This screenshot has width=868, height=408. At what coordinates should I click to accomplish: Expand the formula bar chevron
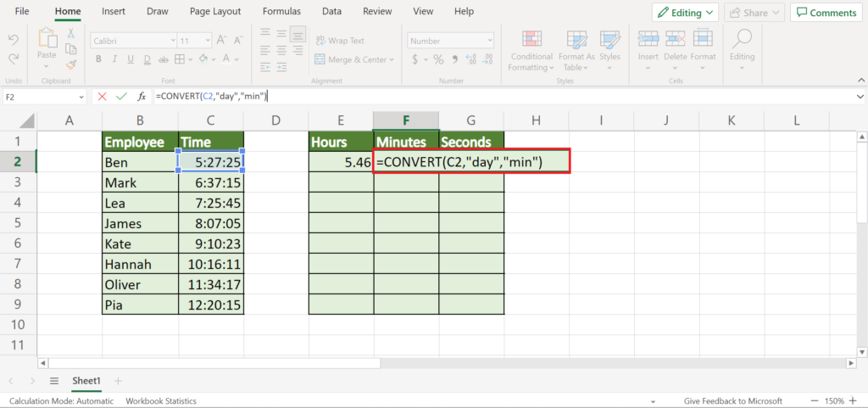pos(860,97)
